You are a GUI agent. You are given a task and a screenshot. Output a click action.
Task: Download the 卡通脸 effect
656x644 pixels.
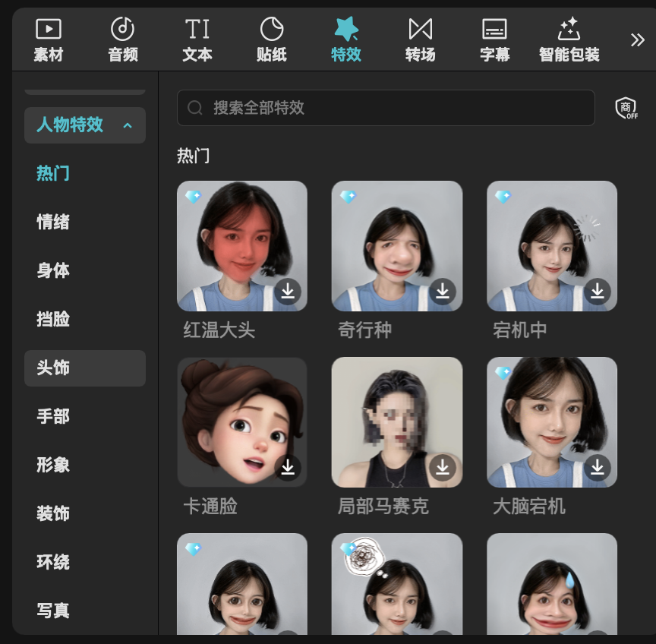pos(288,467)
